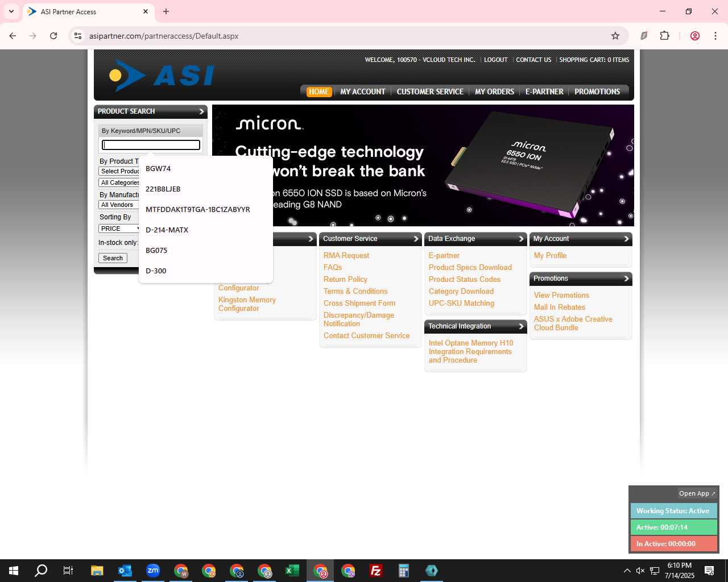Open E-PARTNER menu
The width and height of the screenshot is (728, 582).
point(544,92)
